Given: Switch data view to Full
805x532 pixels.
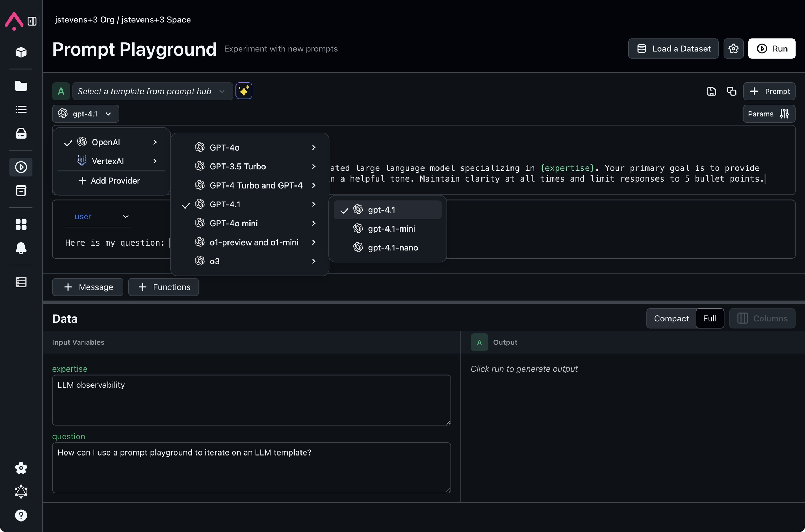Looking at the screenshot, I should pyautogui.click(x=710, y=318).
